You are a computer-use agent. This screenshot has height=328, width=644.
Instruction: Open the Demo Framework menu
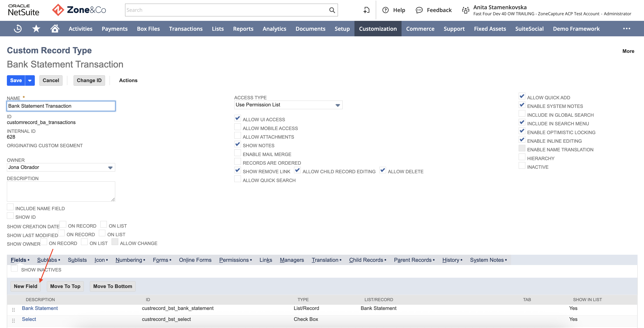point(576,29)
